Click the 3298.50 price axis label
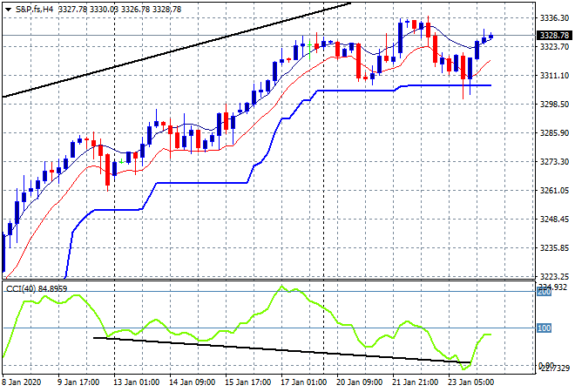The image size is (575, 392). [554, 105]
